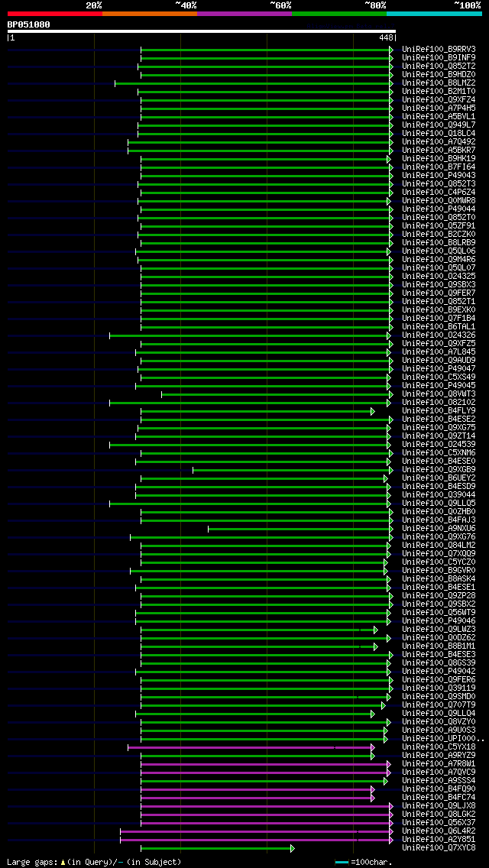Screen dimensions: 489x868
Task: Click the orange ~40% identity legend segment
Action: pos(150,13)
